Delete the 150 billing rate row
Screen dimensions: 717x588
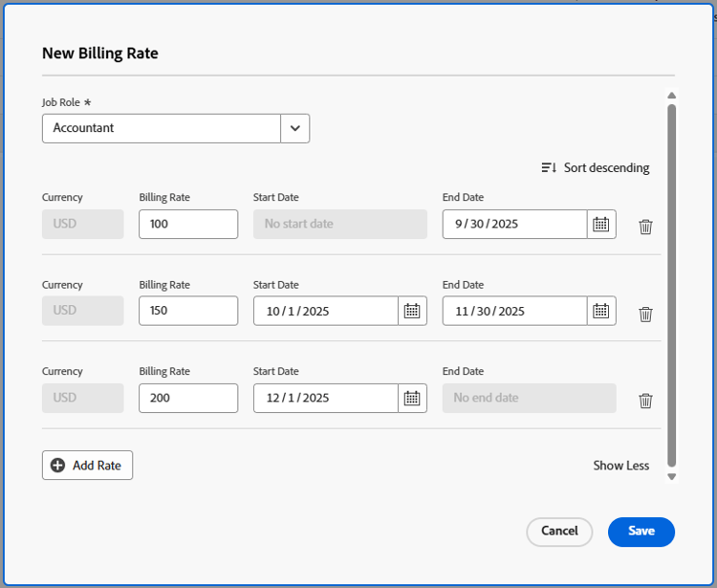pyautogui.click(x=645, y=314)
